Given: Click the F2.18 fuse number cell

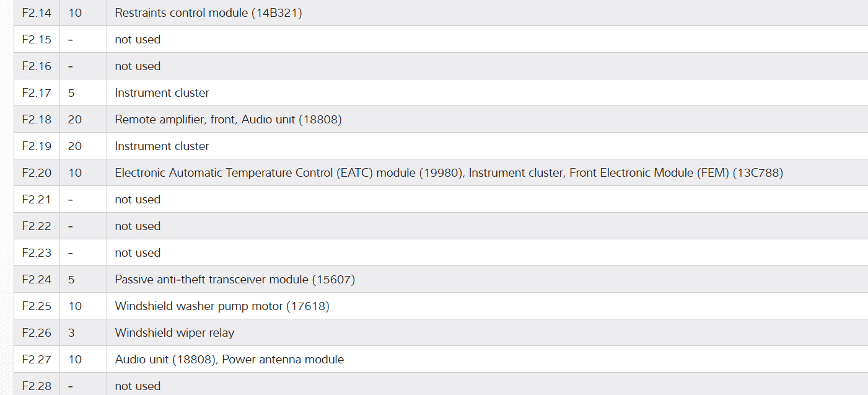Looking at the screenshot, I should [37, 119].
